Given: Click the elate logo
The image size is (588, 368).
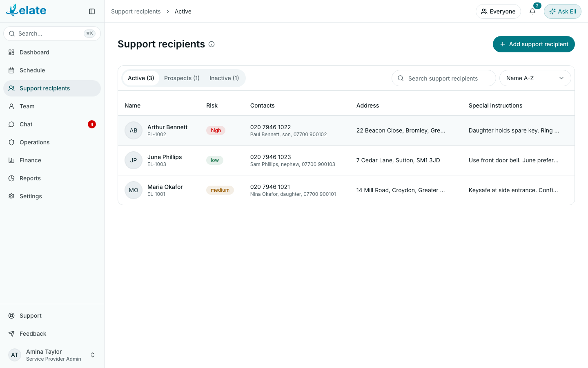Looking at the screenshot, I should pos(26,10).
